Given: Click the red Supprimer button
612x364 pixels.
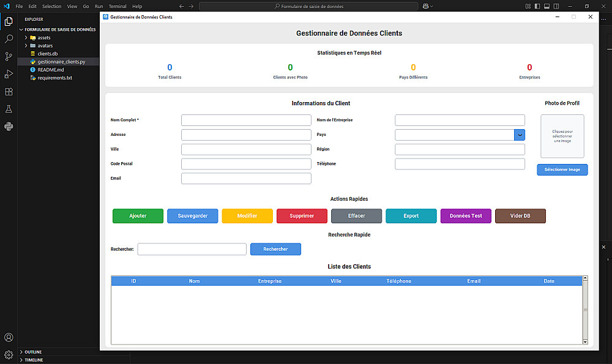Looking at the screenshot, I should [x=302, y=216].
